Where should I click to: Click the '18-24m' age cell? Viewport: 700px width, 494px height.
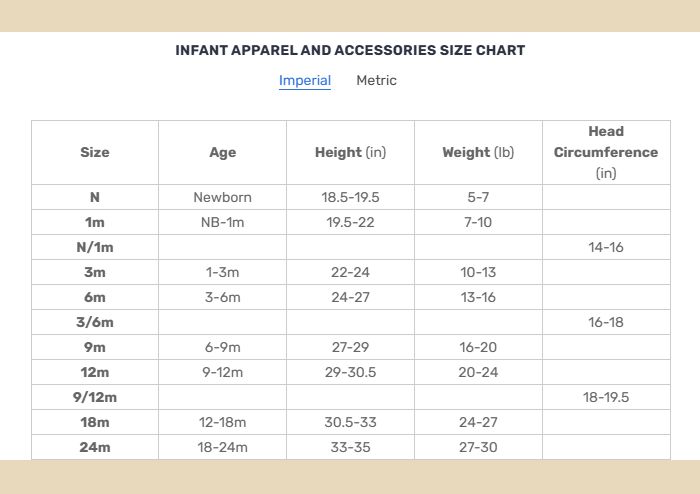(222, 447)
